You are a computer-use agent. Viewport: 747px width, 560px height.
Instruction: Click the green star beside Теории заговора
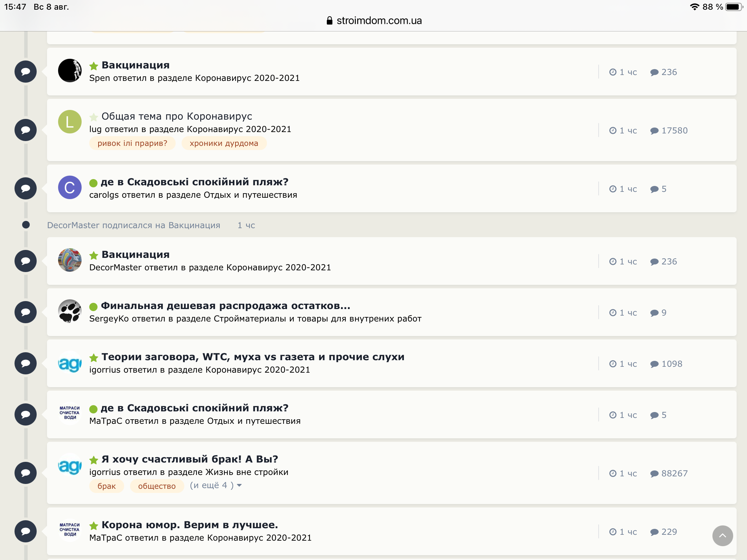click(x=94, y=357)
